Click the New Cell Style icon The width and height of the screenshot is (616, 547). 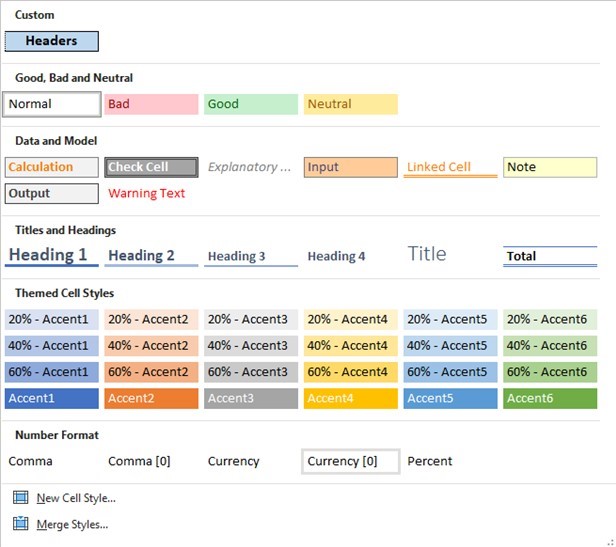point(21,497)
